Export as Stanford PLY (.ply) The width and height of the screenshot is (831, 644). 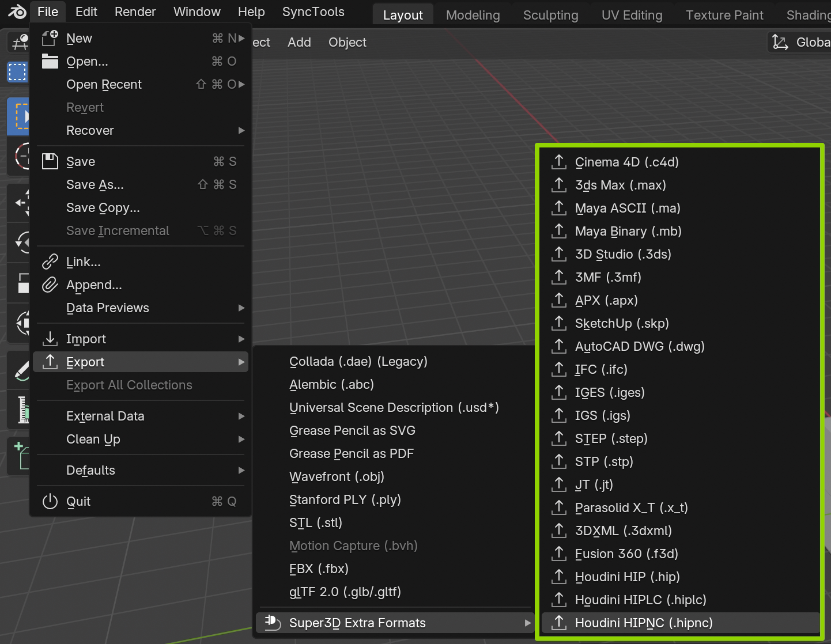click(x=394, y=499)
